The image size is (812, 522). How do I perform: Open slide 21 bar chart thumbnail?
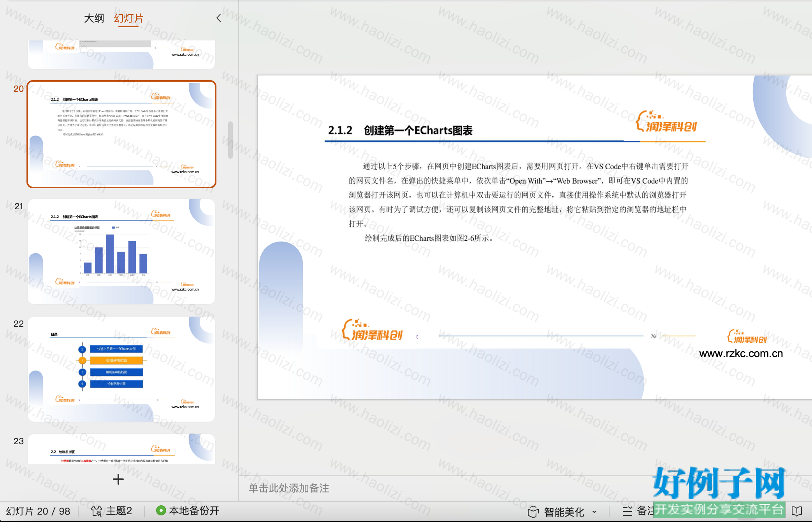click(121, 252)
